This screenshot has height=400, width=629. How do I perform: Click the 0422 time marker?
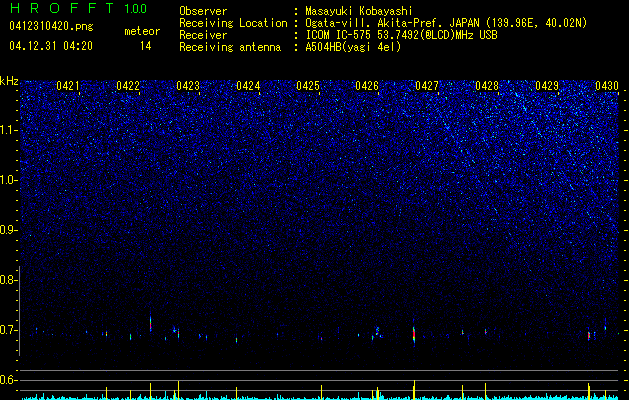tap(128, 86)
